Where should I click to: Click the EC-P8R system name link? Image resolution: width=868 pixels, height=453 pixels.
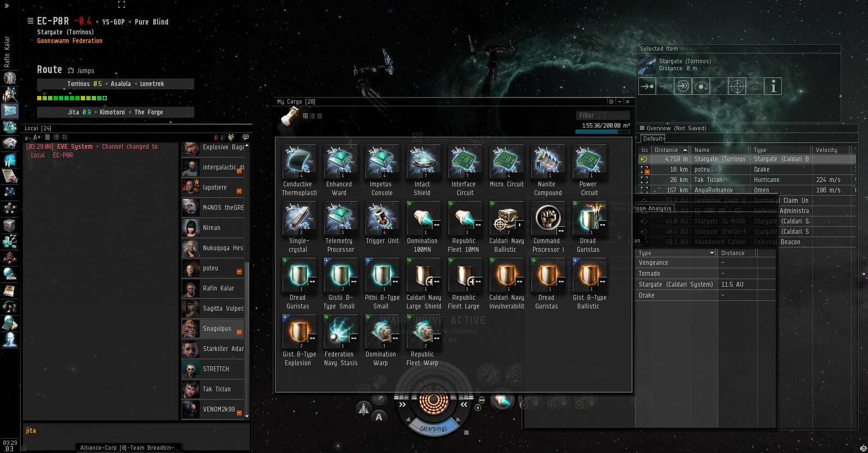53,21
